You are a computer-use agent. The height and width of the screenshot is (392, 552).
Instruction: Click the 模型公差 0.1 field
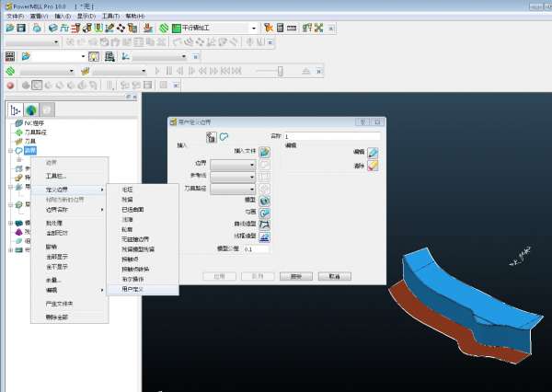click(257, 249)
